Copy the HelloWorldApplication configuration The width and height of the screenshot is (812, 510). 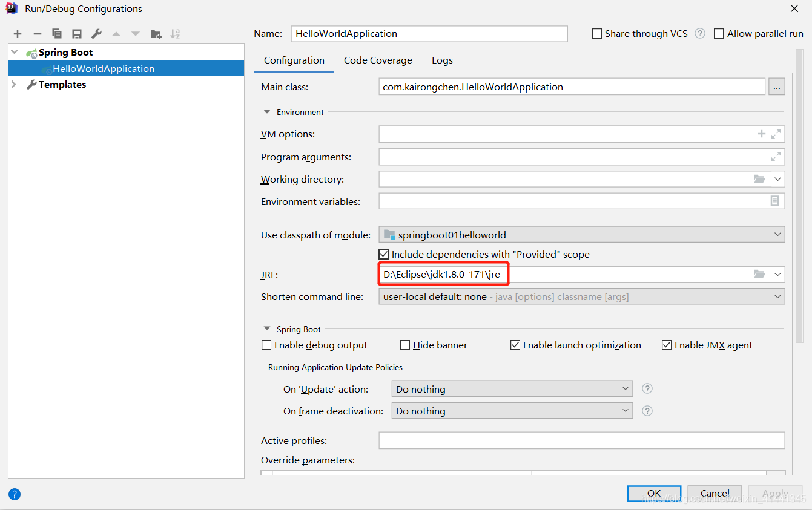coord(56,34)
